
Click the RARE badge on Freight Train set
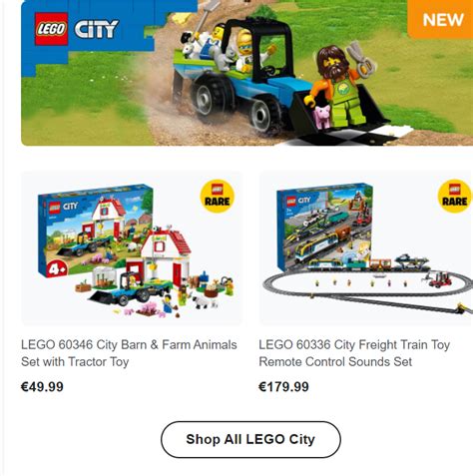click(x=455, y=197)
